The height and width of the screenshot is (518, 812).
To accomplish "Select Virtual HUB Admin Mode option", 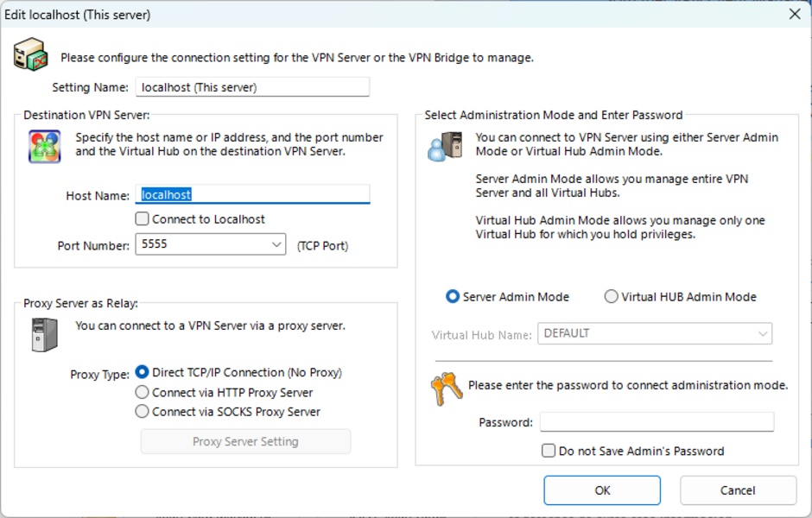I will click(x=612, y=297).
